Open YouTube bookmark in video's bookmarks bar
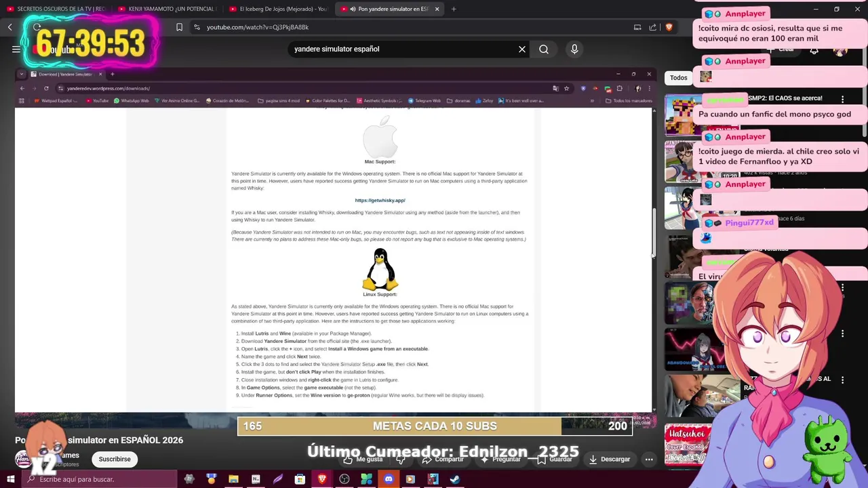Screen dimensions: 868x488 (x=97, y=100)
